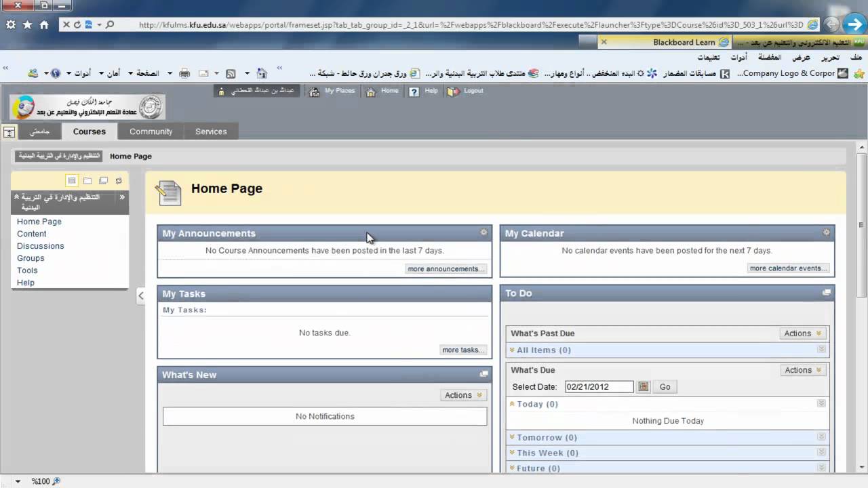
Task: Open Discussions in the course menu
Action: tap(41, 246)
